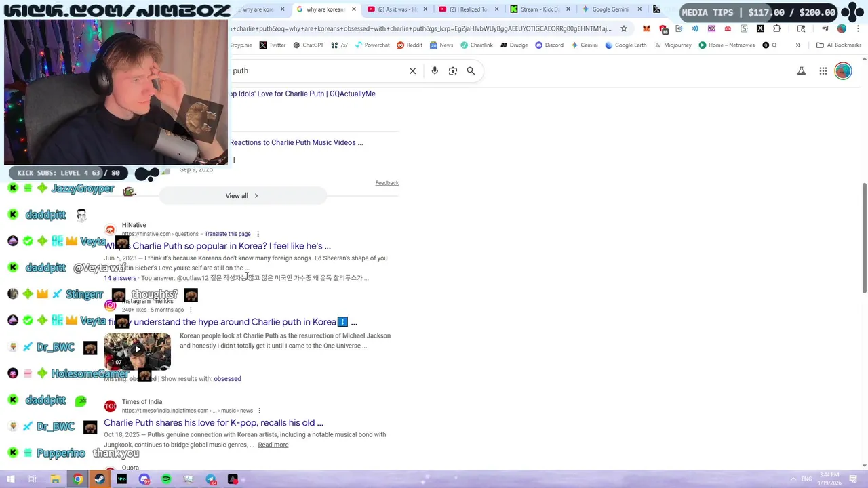Viewport: 868px width, 488px height.
Task: Click the Feedback link
Action: click(x=387, y=183)
